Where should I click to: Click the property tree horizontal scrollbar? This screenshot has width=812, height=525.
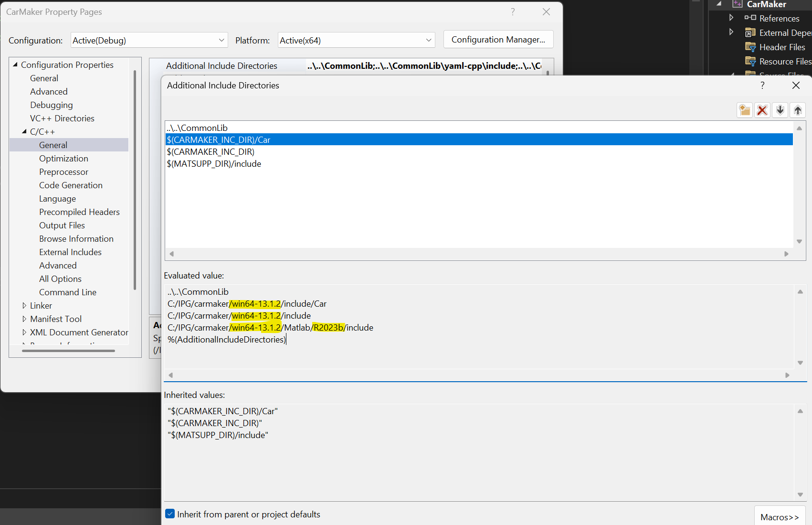(68, 351)
